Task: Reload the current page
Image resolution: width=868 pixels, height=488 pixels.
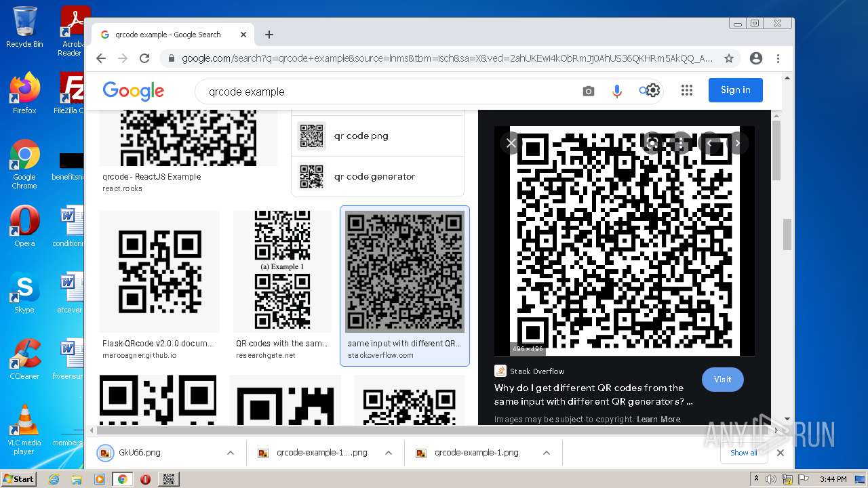Action: pos(144,58)
